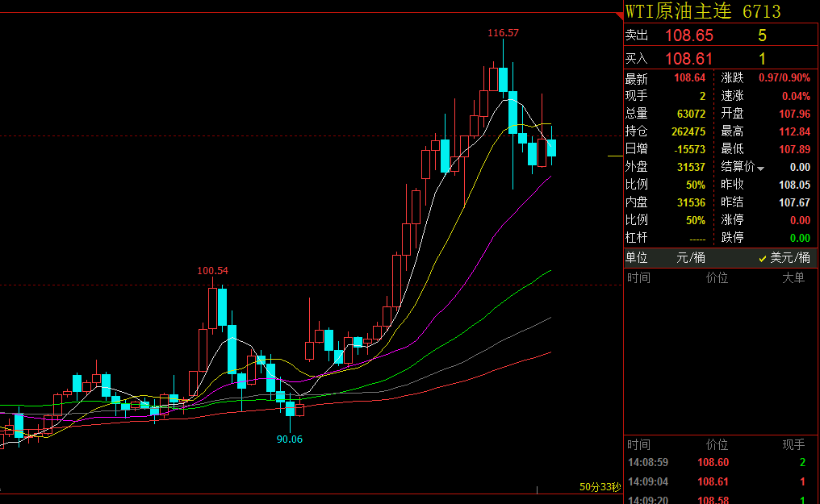Screen dimensions: 820x504
Task: Click the 最低 value 107.89
Action: pos(794,149)
